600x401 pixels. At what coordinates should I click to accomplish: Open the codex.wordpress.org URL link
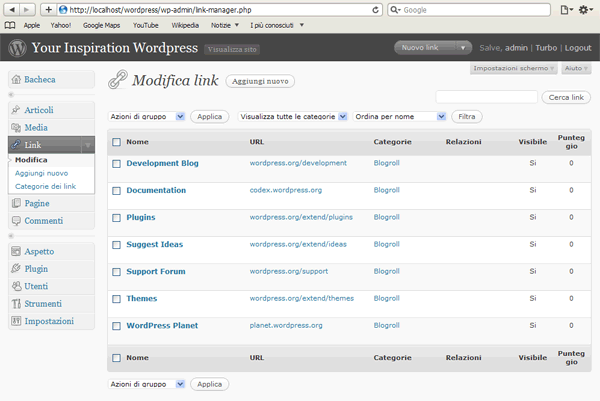point(286,190)
